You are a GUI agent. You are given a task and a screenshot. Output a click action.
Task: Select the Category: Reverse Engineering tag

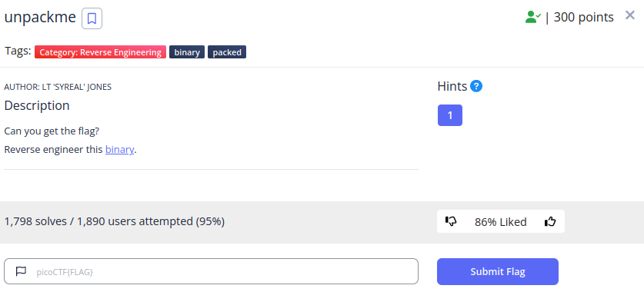tap(100, 52)
